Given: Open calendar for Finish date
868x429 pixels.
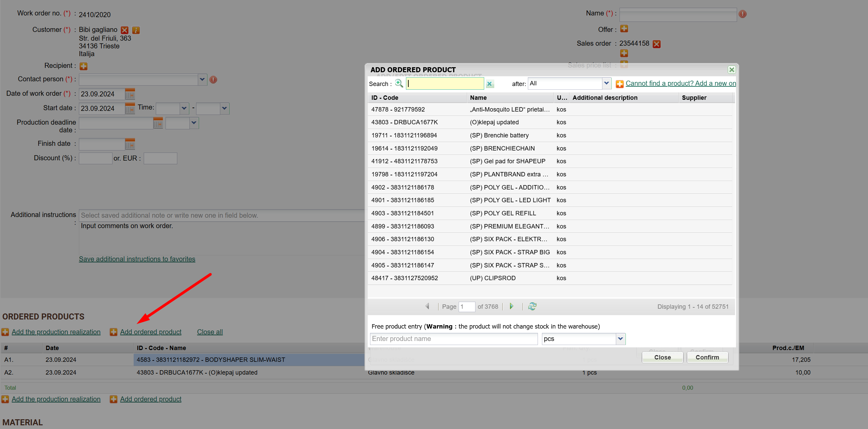Looking at the screenshot, I should tap(130, 144).
